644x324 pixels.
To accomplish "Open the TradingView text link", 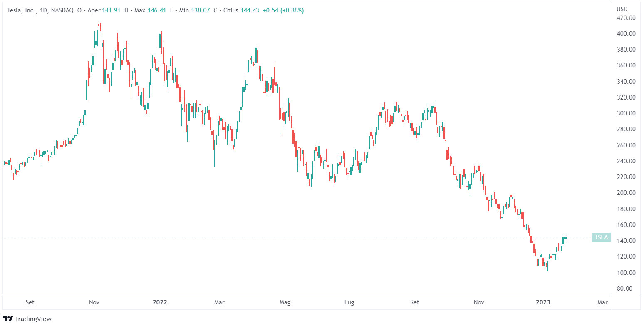I will tap(33, 319).
